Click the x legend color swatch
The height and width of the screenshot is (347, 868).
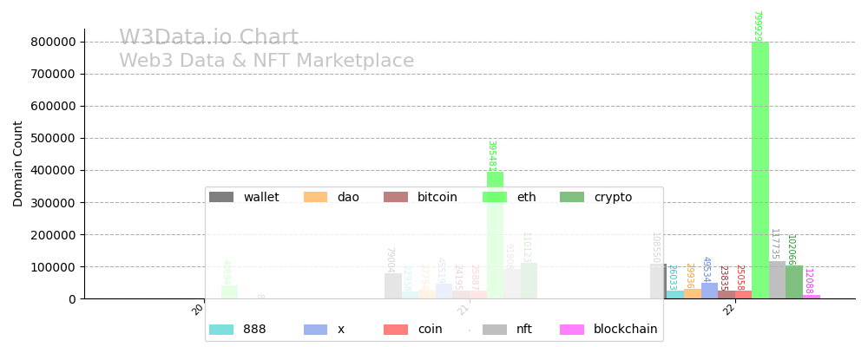pos(316,330)
